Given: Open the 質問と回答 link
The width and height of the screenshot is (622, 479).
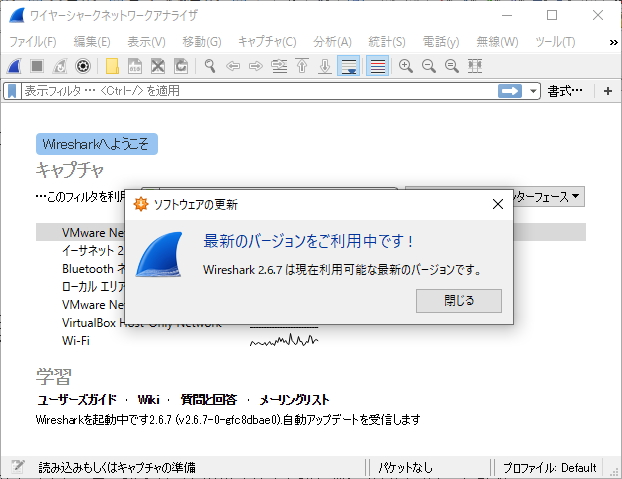Looking at the screenshot, I should tap(209, 399).
